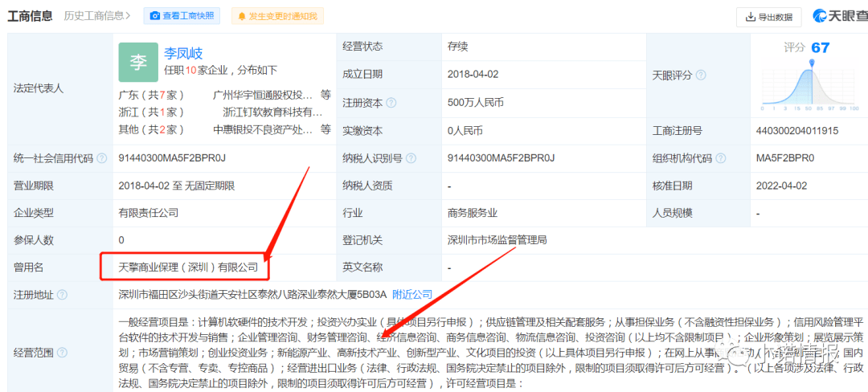
Task: Select 核准日期 value 2022-04-02
Action: tap(783, 186)
